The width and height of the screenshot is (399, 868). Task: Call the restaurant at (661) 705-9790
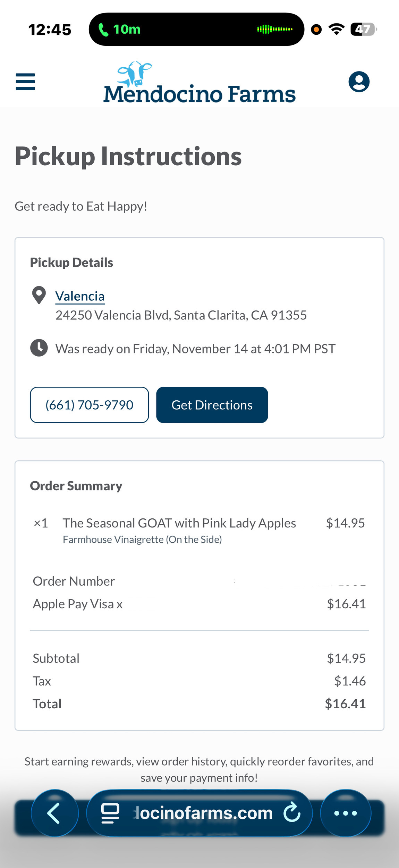90,405
